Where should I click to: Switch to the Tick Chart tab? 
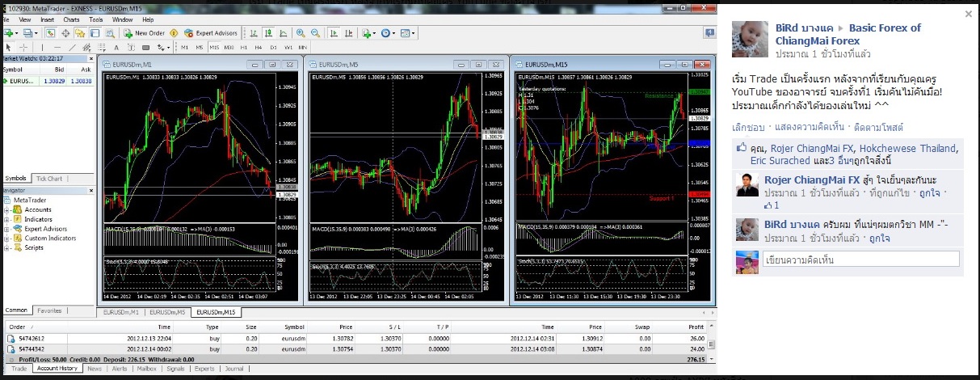pyautogui.click(x=48, y=179)
